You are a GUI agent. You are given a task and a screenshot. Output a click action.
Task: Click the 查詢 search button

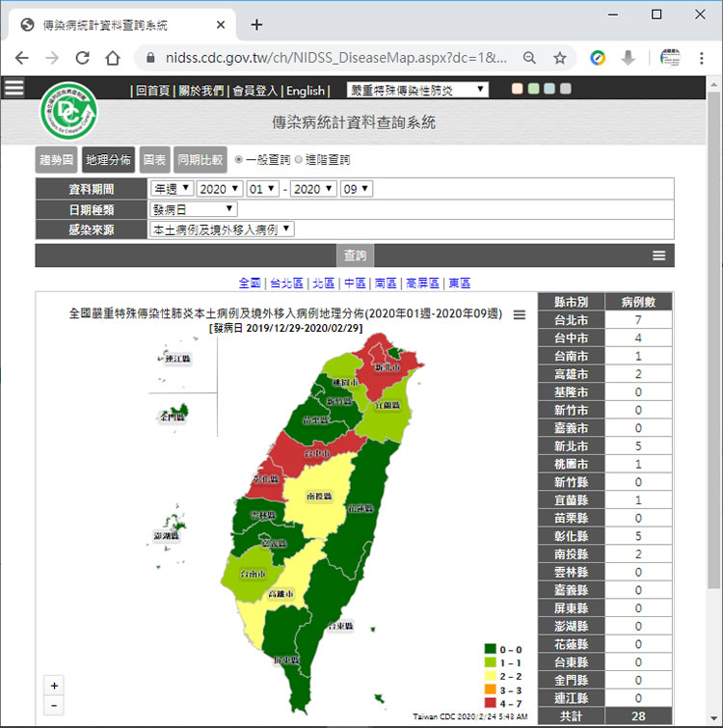pyautogui.click(x=355, y=256)
